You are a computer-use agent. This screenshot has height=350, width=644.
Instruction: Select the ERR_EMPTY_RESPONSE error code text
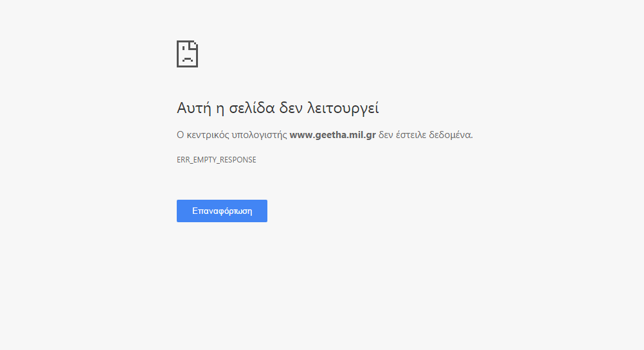click(217, 160)
